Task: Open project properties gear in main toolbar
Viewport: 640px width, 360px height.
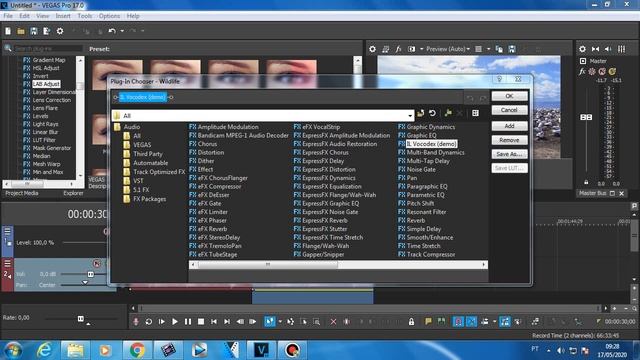Action: click(x=60, y=31)
